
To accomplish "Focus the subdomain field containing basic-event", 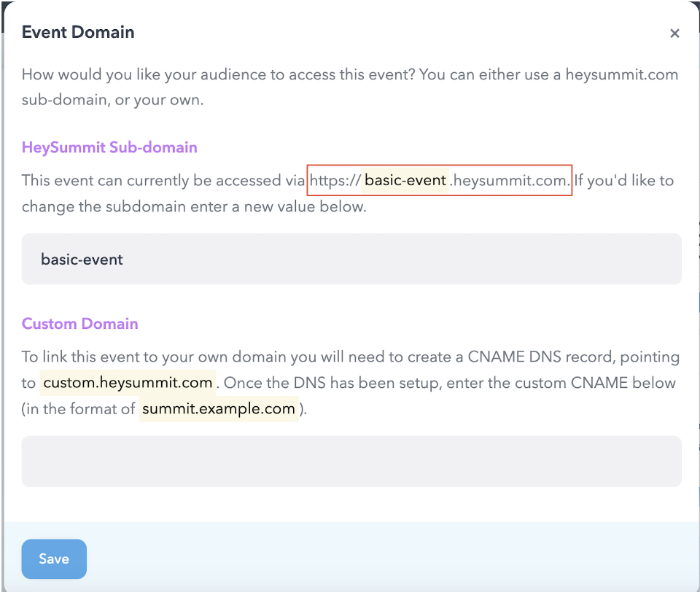I will tap(351, 259).
